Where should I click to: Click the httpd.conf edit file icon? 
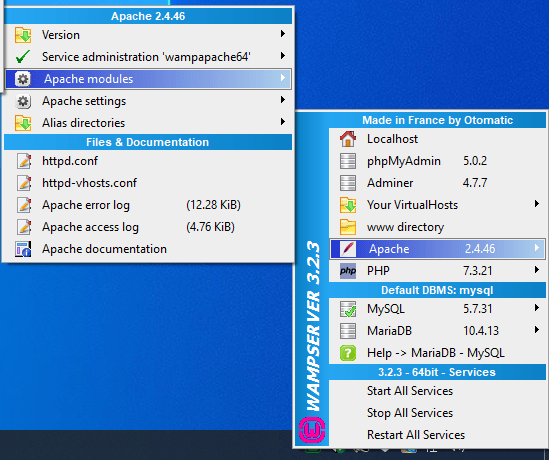(x=24, y=161)
